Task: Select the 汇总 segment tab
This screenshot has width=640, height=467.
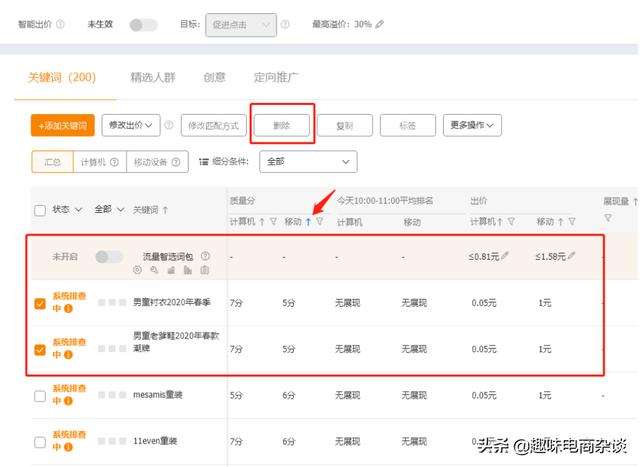Action: click(x=53, y=162)
